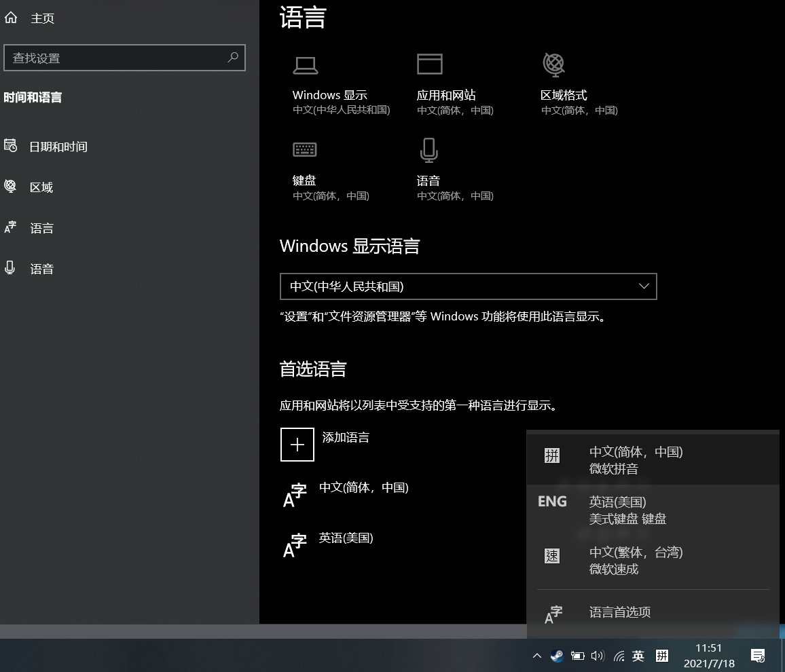
Task: Open the 区域格式 tile label
Action: [x=564, y=95]
